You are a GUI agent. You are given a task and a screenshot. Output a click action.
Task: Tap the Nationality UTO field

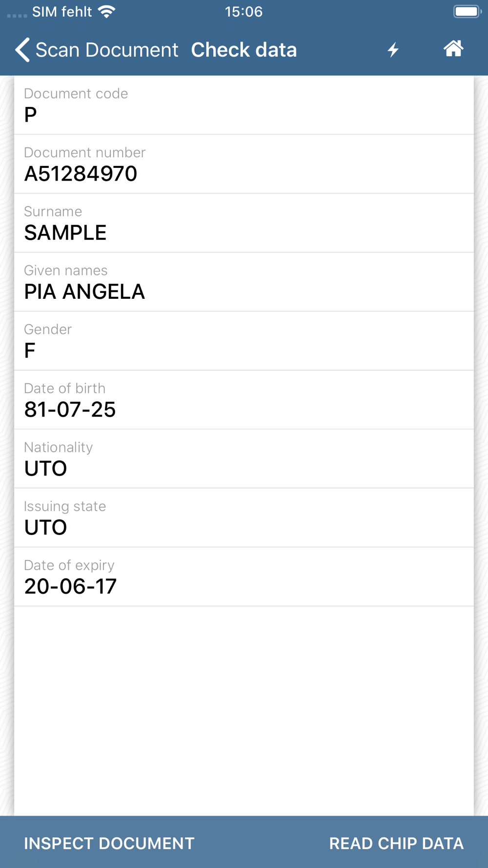pyautogui.click(x=244, y=459)
